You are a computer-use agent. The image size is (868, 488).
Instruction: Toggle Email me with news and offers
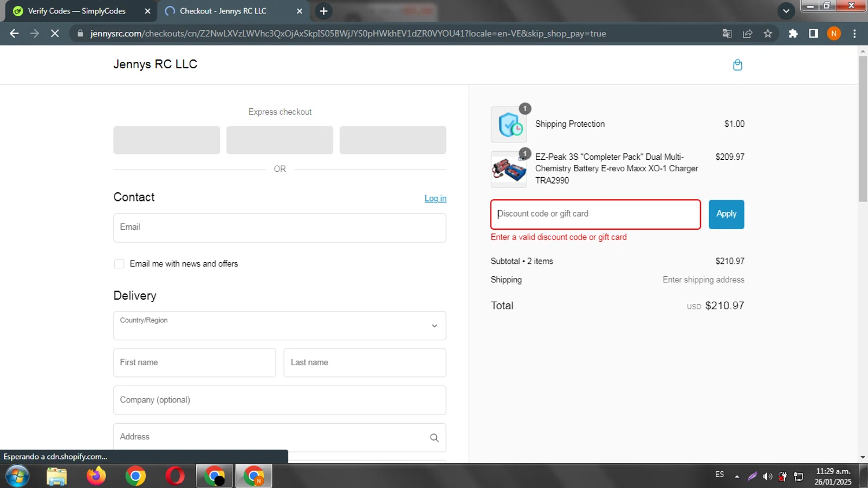[119, 264]
